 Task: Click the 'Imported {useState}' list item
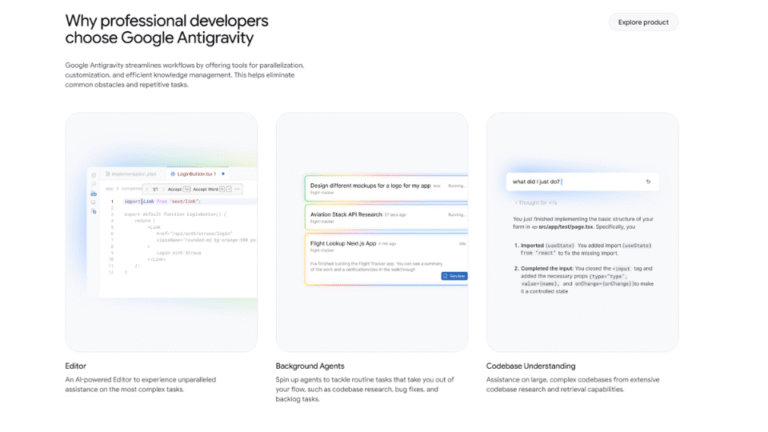pyautogui.click(x=585, y=249)
